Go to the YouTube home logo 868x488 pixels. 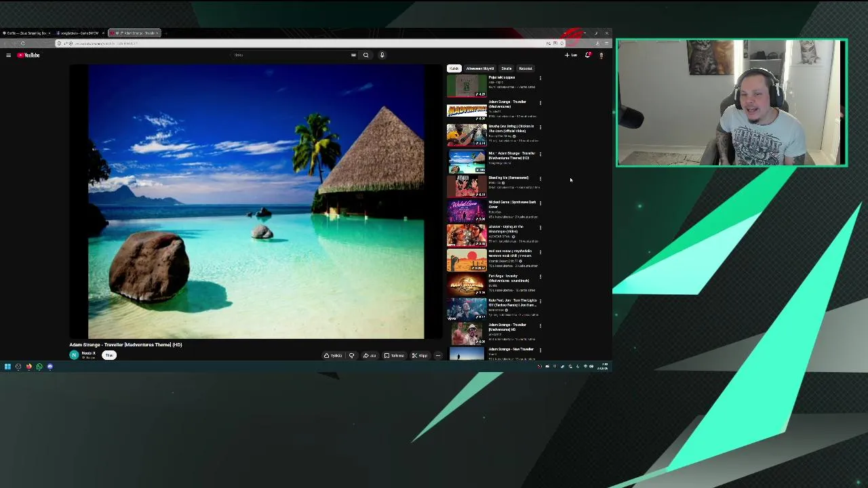28,55
